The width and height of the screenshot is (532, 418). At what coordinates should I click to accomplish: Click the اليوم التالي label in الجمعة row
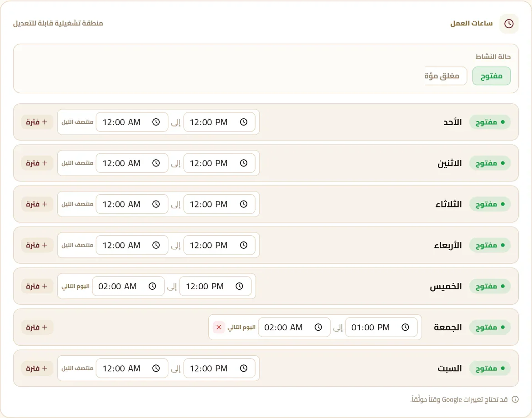coord(241,327)
